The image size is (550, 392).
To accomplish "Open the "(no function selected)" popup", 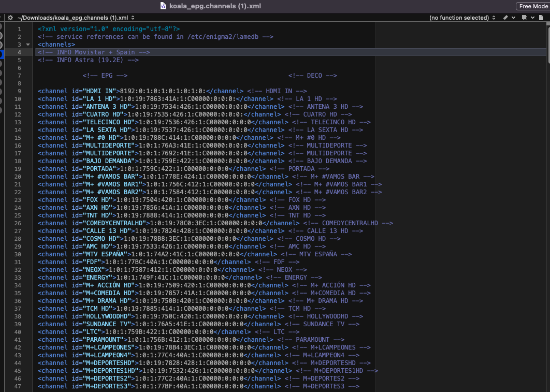I will point(462,18).
